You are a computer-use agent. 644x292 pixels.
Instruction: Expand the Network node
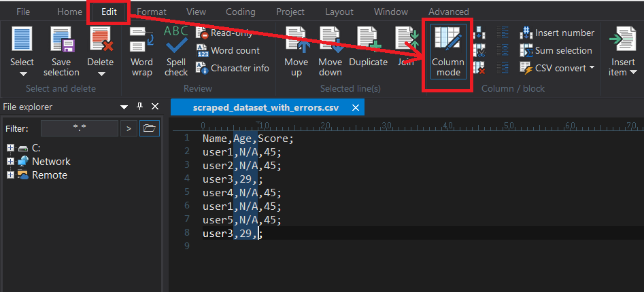coord(11,161)
